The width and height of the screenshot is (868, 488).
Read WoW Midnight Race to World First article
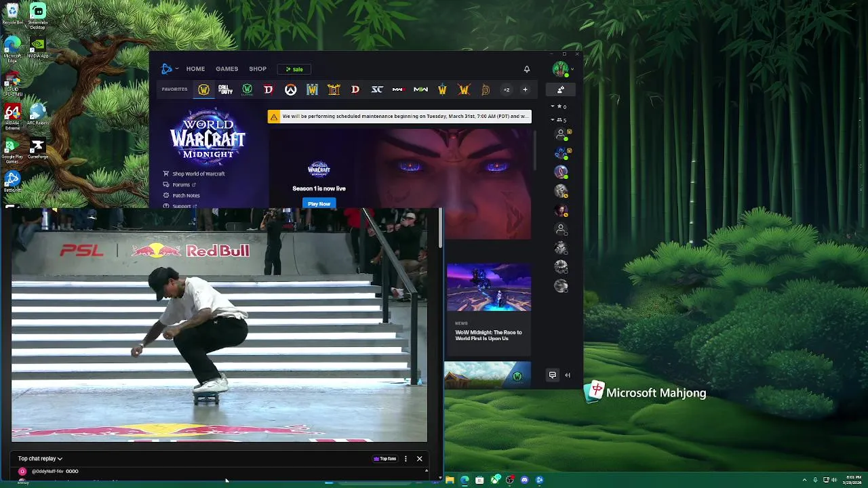pos(488,335)
